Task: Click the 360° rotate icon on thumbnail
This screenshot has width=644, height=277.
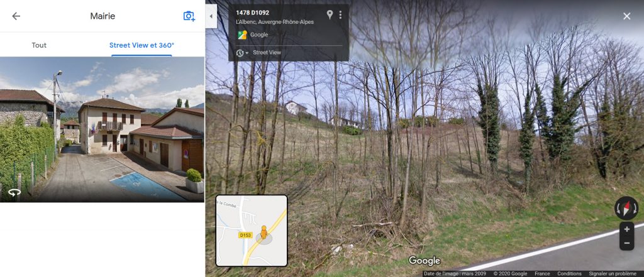Action: point(14,192)
